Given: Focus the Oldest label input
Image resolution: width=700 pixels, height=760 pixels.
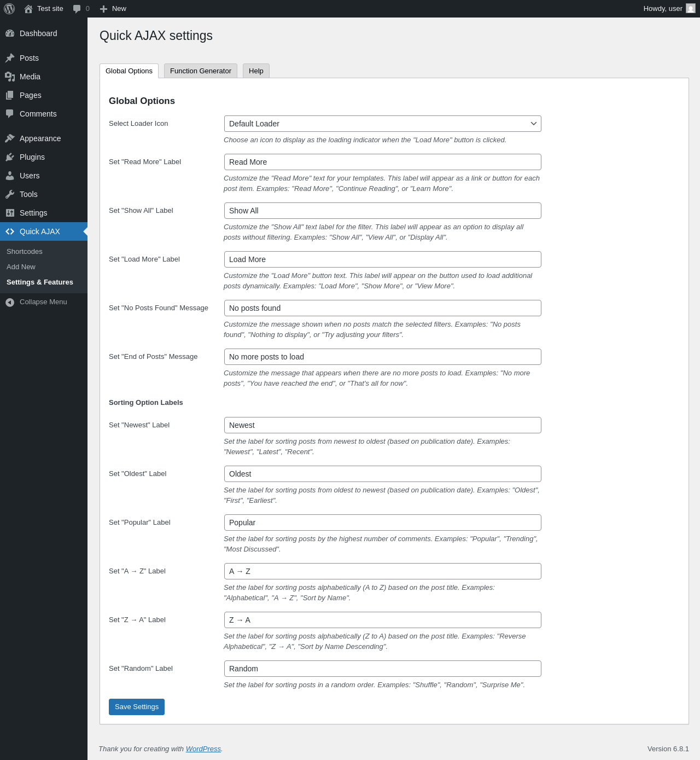Looking at the screenshot, I should point(383,474).
